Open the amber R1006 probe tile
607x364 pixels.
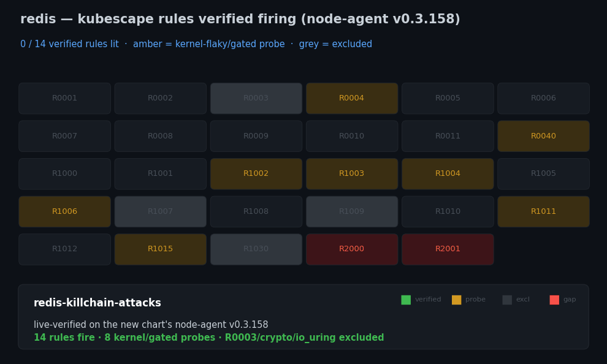[64, 211]
